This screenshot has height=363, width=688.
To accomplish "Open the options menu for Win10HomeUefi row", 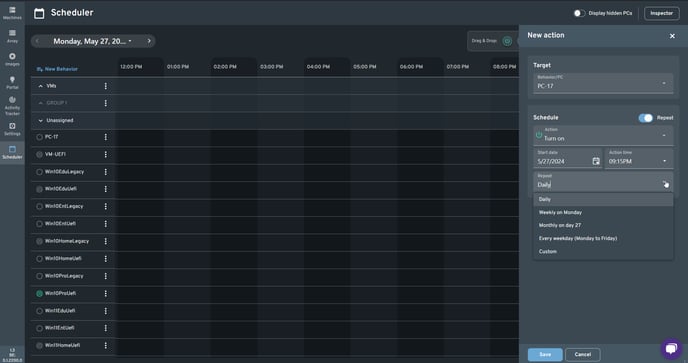I will (x=106, y=259).
